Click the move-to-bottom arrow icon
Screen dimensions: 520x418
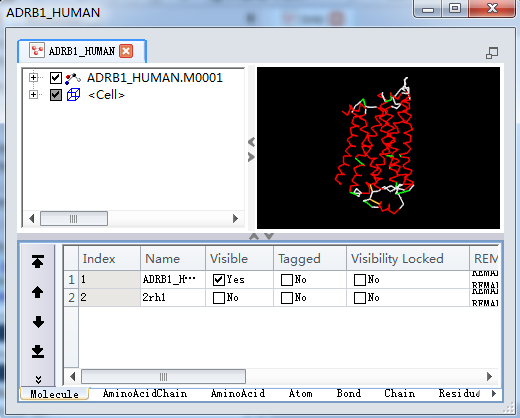38,351
